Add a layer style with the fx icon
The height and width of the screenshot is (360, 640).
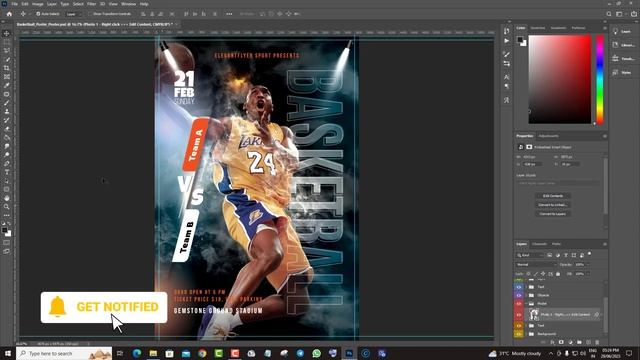(552, 342)
